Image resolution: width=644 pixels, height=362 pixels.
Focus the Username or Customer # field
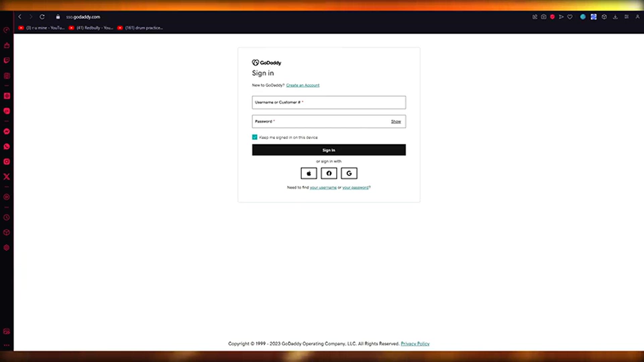(x=329, y=103)
